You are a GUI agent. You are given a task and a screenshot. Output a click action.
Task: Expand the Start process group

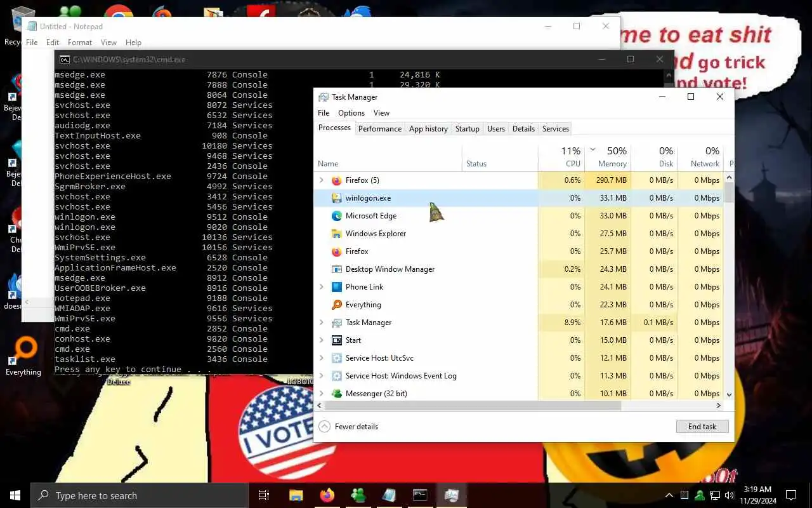point(322,340)
